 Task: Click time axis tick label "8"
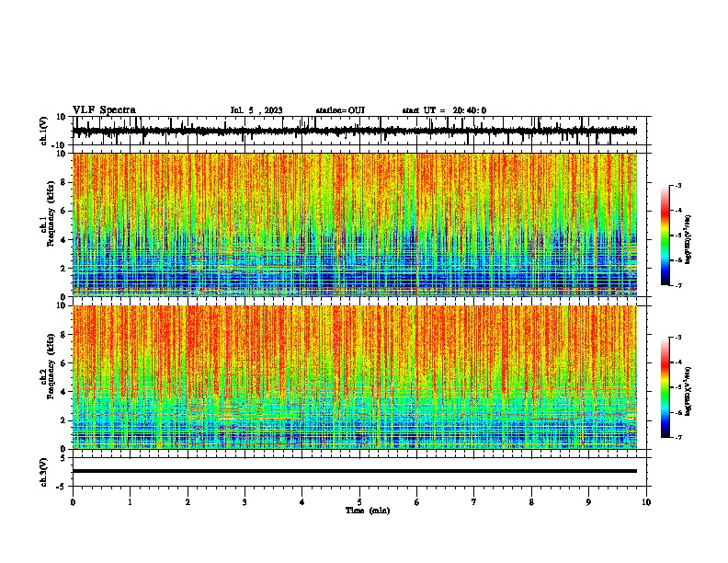click(531, 502)
